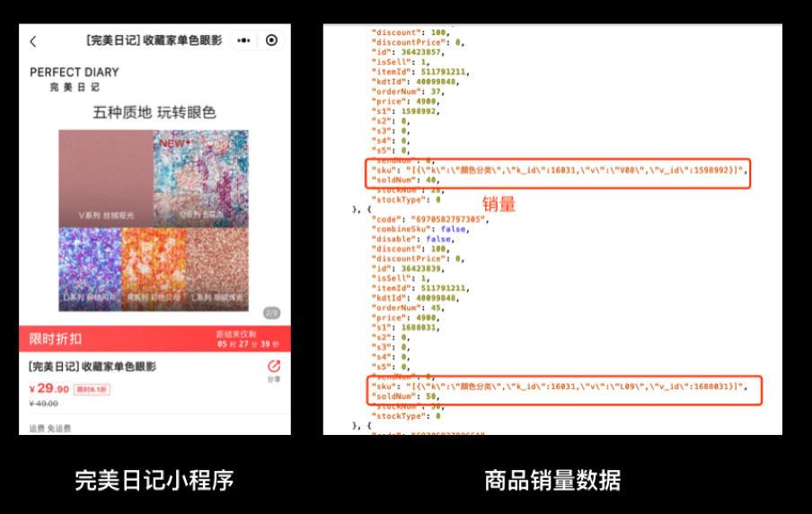Close the mini program via circle target icon
The image size is (812, 514).
(271, 40)
